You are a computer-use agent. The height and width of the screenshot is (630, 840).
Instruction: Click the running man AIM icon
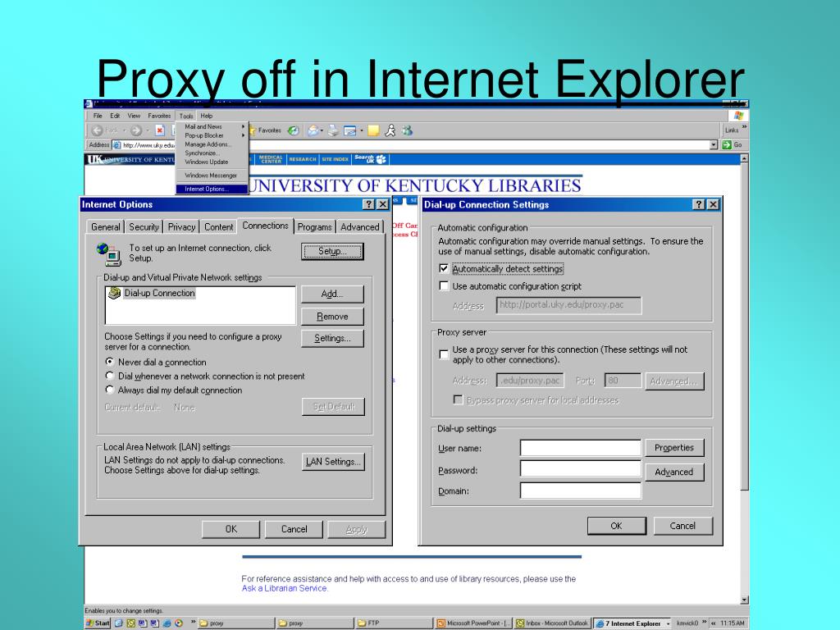390,130
